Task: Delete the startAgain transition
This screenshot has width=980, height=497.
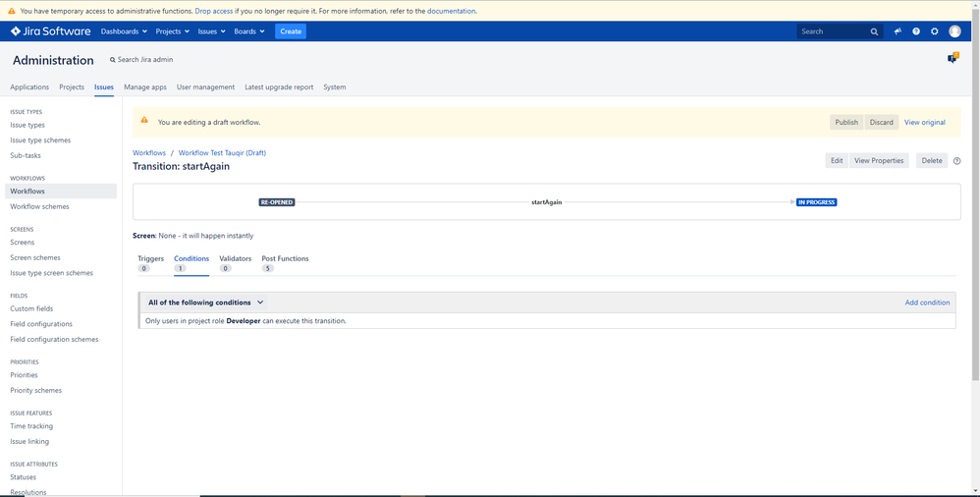Action: pos(931,161)
